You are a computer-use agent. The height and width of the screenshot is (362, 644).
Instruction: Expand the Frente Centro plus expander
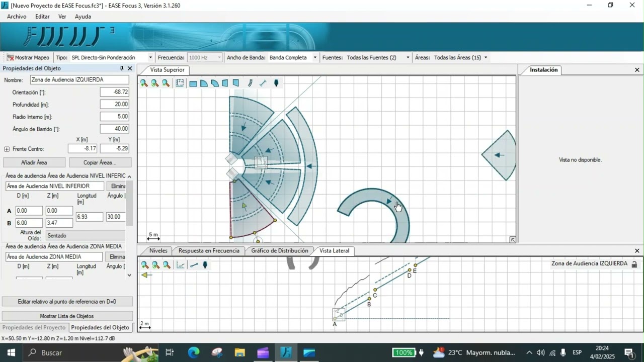pos(7,149)
